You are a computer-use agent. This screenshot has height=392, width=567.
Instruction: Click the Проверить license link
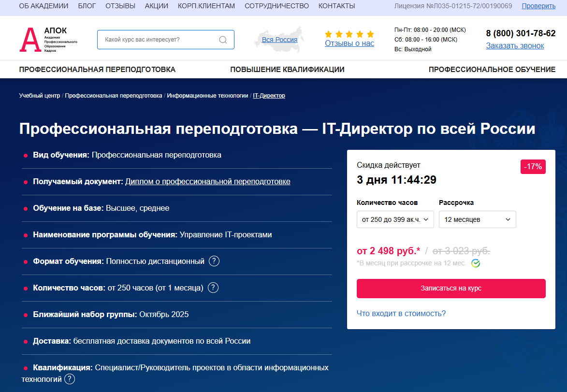pyautogui.click(x=538, y=6)
